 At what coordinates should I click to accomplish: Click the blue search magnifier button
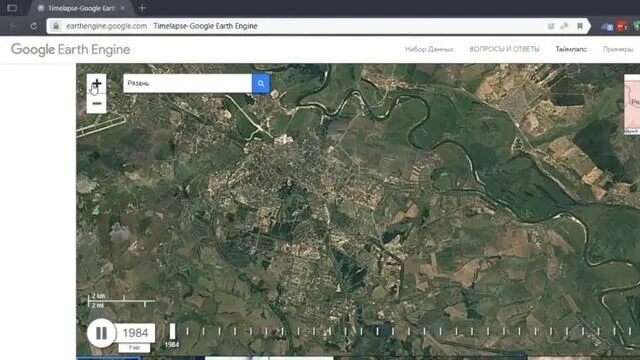(x=261, y=84)
